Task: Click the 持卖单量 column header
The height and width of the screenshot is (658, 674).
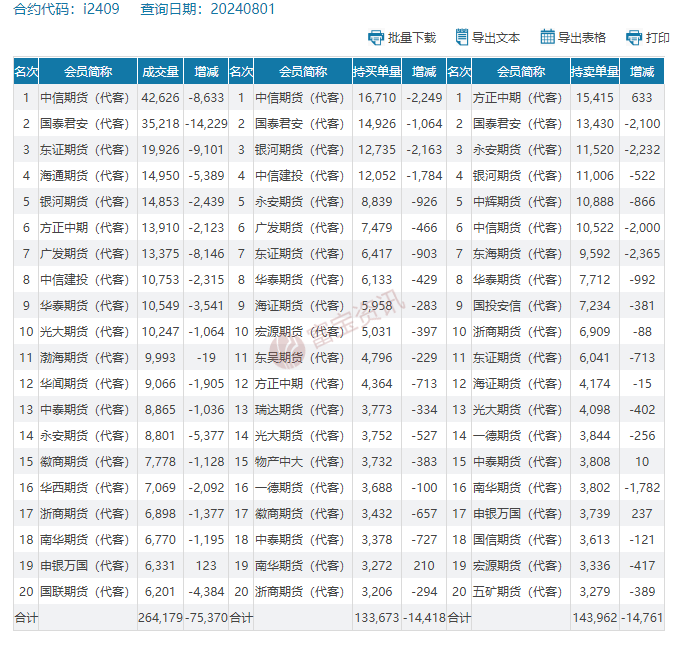Action: click(595, 71)
